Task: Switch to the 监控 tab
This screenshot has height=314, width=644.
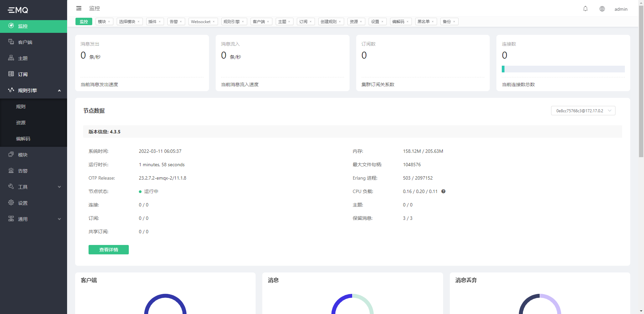Action: pos(84,21)
